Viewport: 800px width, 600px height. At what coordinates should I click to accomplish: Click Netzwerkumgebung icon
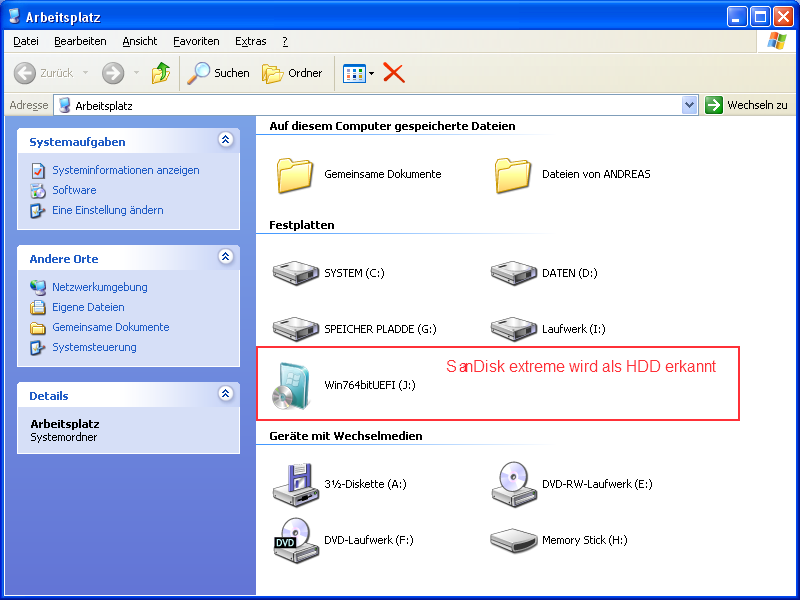(38, 287)
